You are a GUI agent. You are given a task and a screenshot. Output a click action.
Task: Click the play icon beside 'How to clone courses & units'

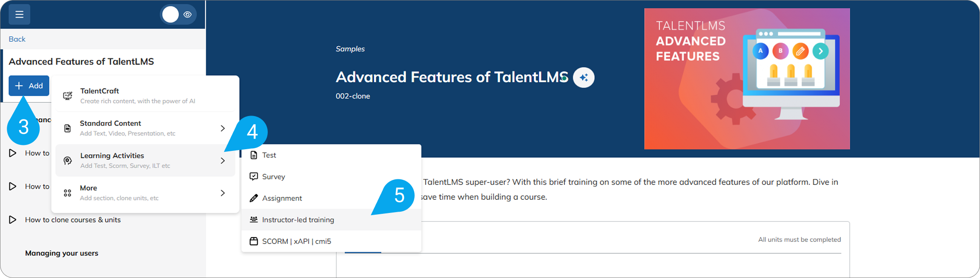[13, 220]
